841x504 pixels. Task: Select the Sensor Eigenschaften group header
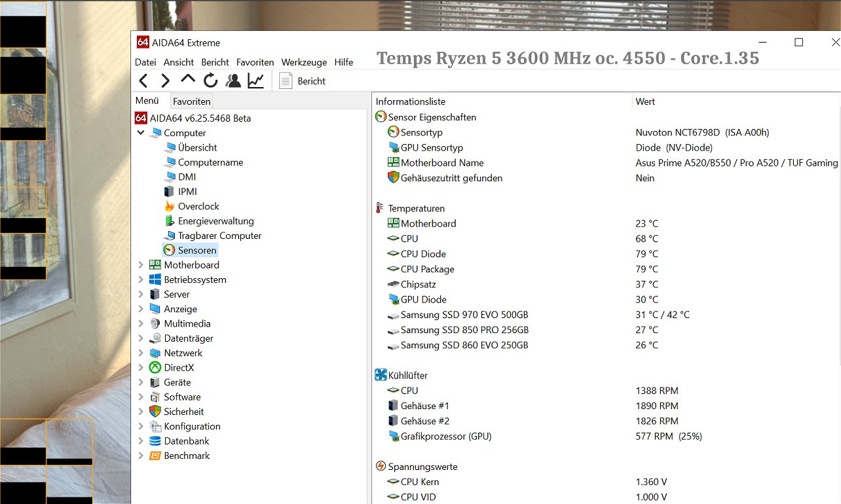(426, 117)
